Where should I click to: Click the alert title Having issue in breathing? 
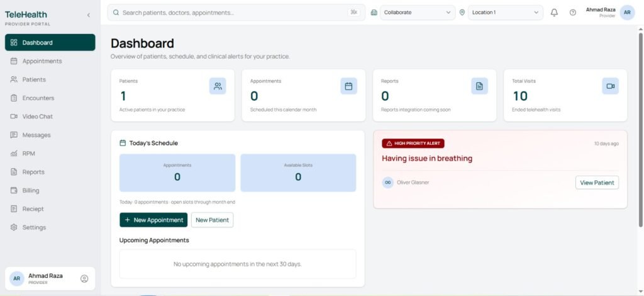(x=427, y=158)
